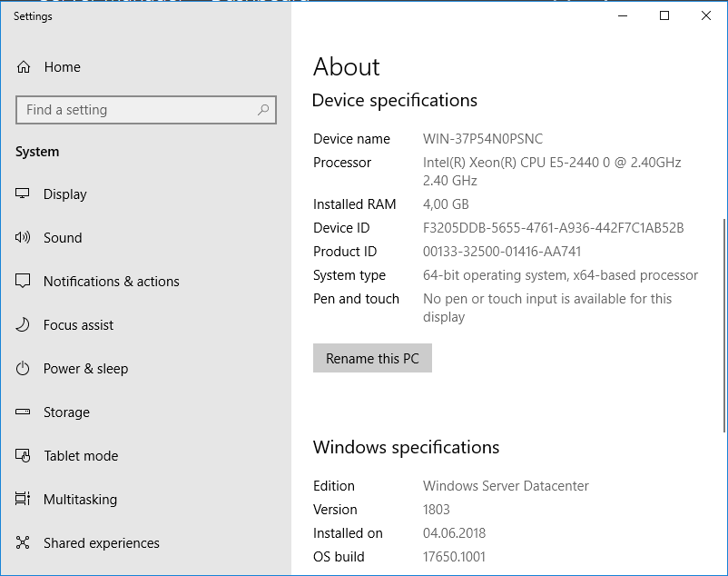This screenshot has height=576, width=728.
Task: Select device name value WIN-37P54N0PSNC
Action: (483, 139)
